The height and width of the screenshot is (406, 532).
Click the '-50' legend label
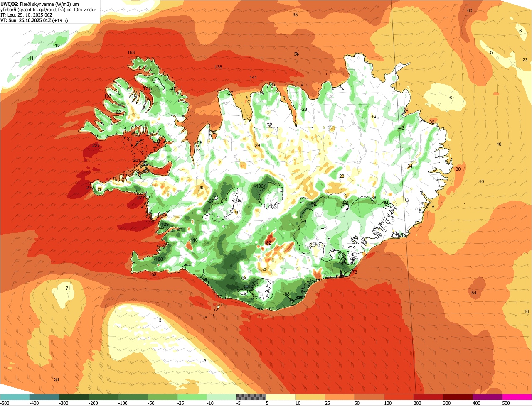(x=151, y=403)
